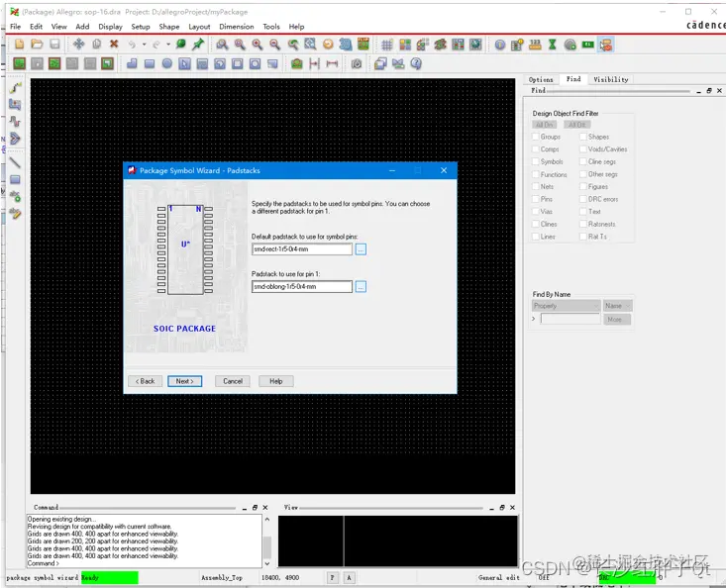Click the Zoom Out magnifier icon
Image resolution: width=726 pixels, height=588 pixels.
click(274, 45)
